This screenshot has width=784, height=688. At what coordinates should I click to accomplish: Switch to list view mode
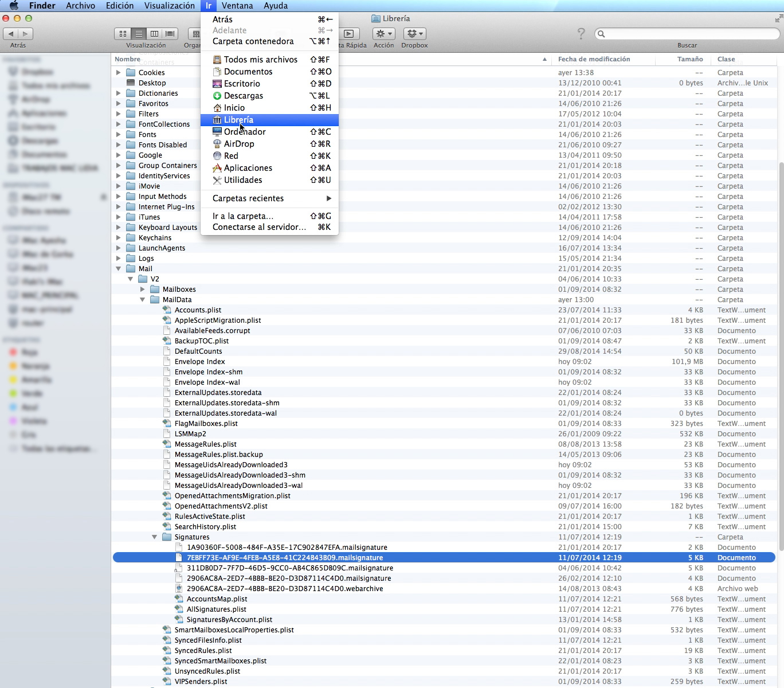139,34
